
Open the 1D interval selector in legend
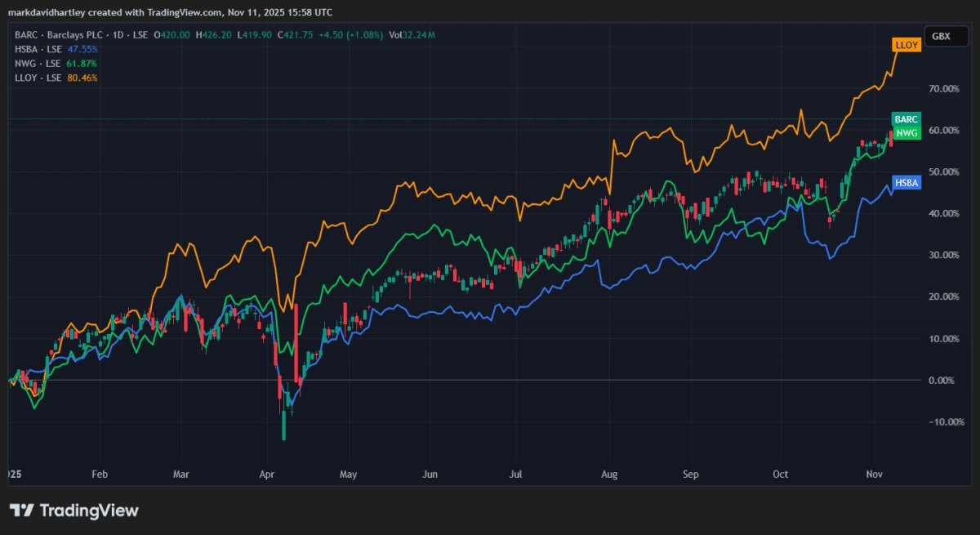(x=116, y=35)
